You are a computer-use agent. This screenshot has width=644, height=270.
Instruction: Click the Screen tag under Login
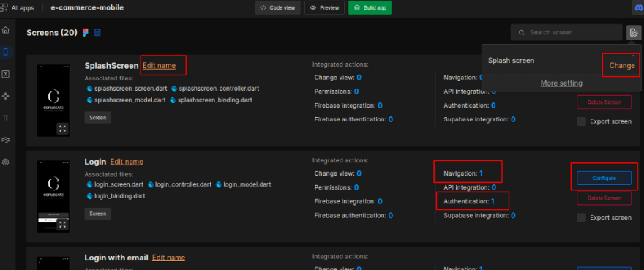tap(98, 214)
